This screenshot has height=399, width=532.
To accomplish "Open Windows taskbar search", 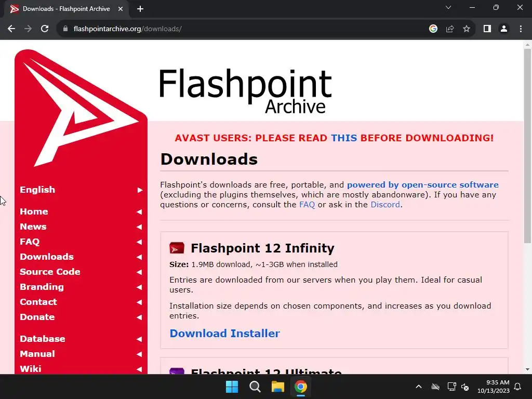I will (255, 387).
